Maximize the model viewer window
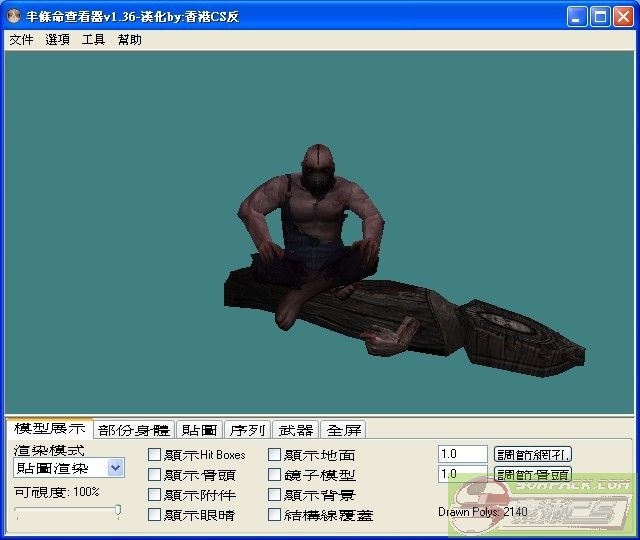This screenshot has width=640, height=540. (x=600, y=17)
